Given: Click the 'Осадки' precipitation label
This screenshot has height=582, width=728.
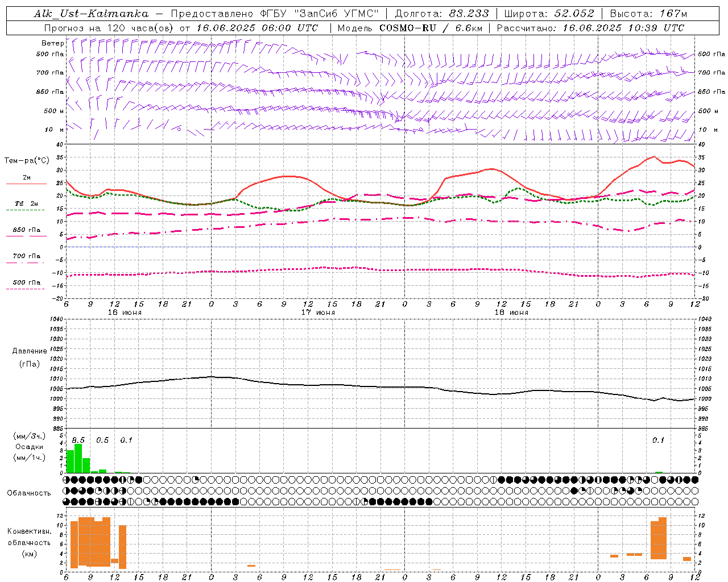Looking at the screenshot, I should (x=29, y=447).
